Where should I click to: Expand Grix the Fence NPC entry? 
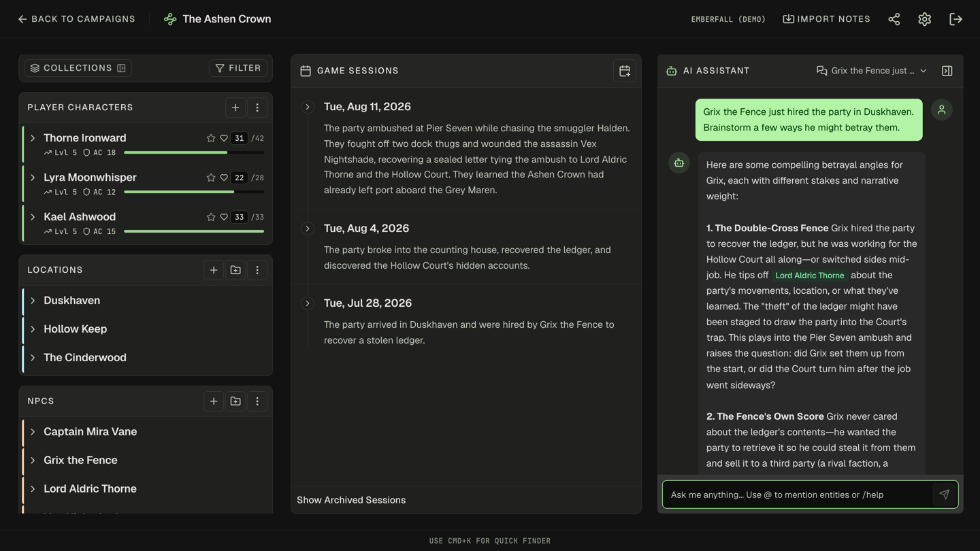(33, 461)
